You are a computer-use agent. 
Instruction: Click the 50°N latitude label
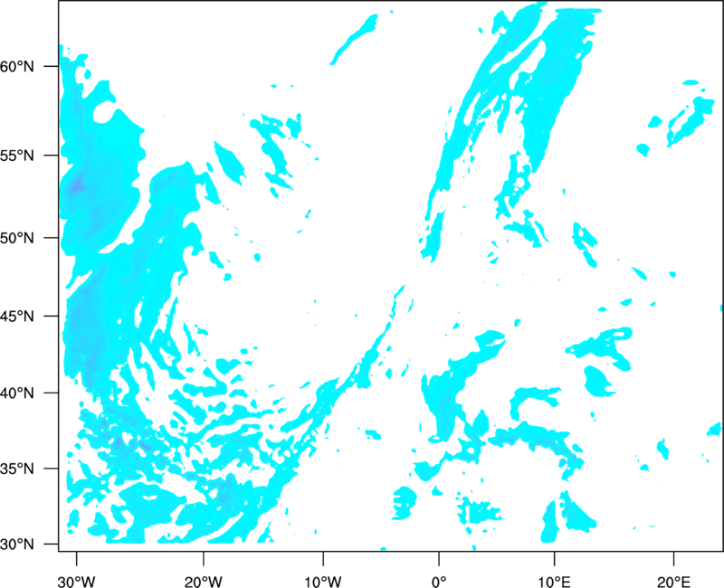pyautogui.click(x=17, y=238)
